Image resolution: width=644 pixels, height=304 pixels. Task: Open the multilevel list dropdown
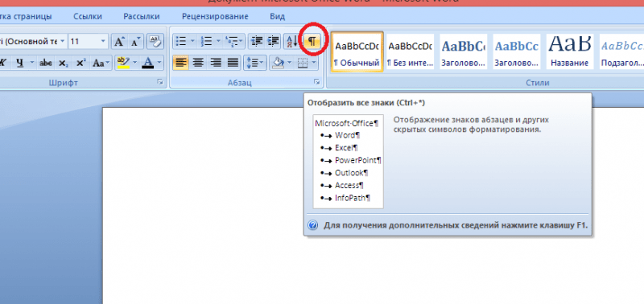234,42
